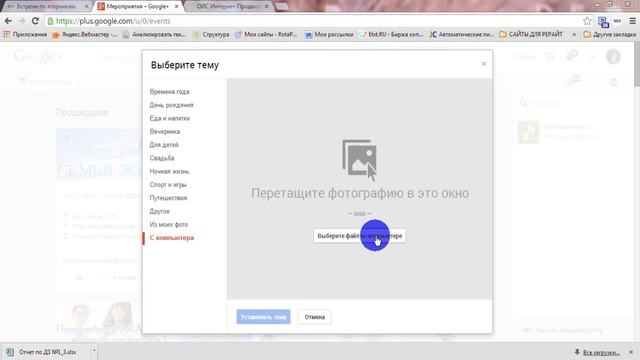Switch to the first browser tab
This screenshot has height=360, width=640.
click(46, 7)
